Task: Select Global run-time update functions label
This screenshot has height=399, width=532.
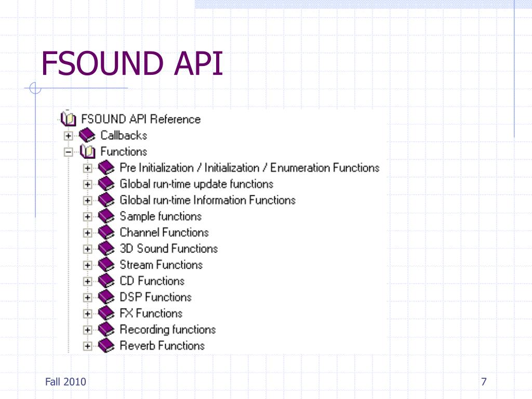Action: [x=196, y=184]
